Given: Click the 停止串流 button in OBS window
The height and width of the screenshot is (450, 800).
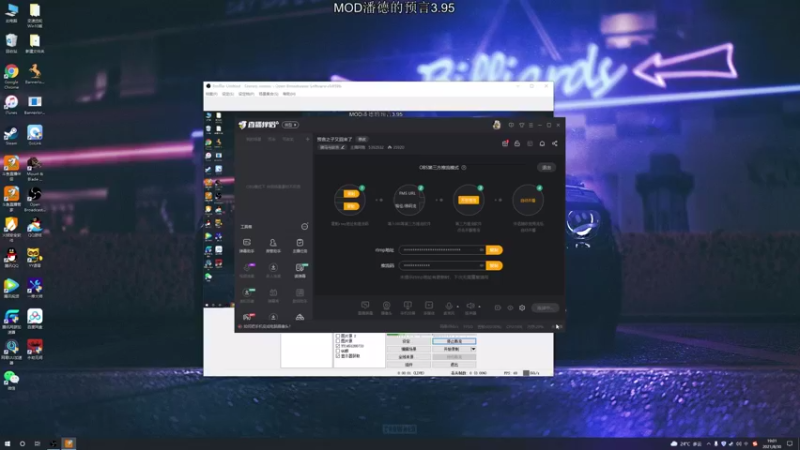Looking at the screenshot, I should (x=454, y=341).
